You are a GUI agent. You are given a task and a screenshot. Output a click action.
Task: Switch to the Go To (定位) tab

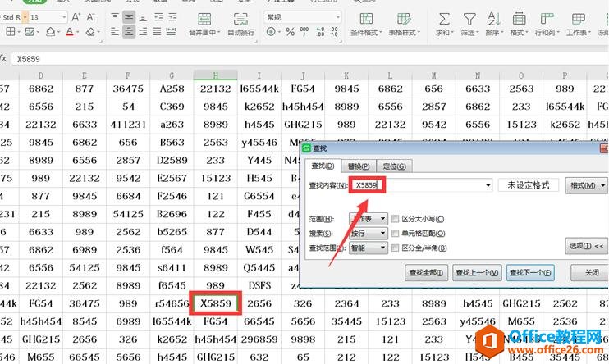pos(396,166)
